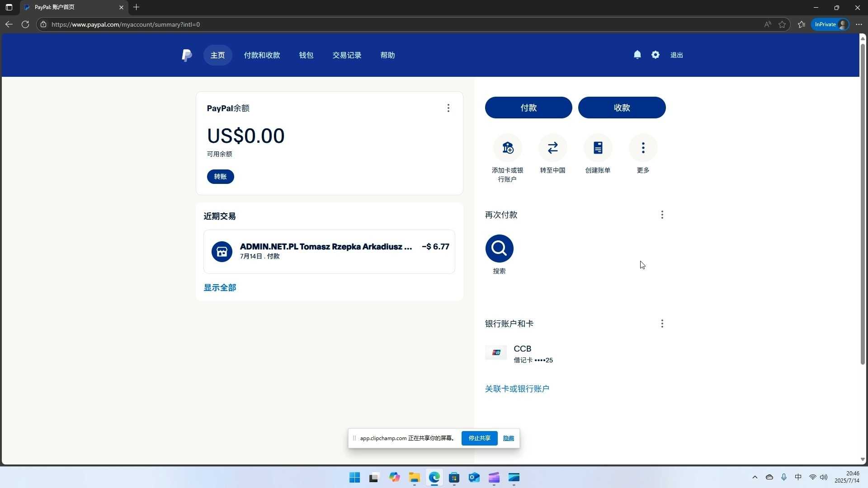
Task: Open the notifications bell
Action: tap(637, 55)
